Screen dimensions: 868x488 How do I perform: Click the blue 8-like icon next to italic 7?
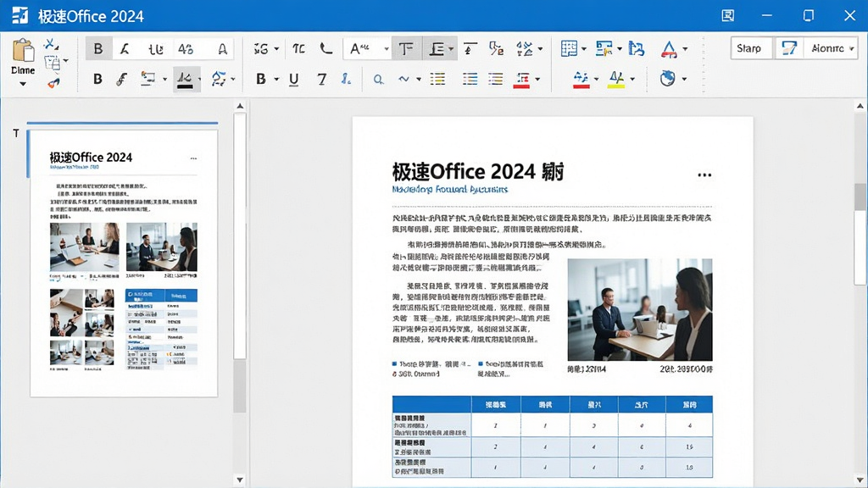pos(346,79)
